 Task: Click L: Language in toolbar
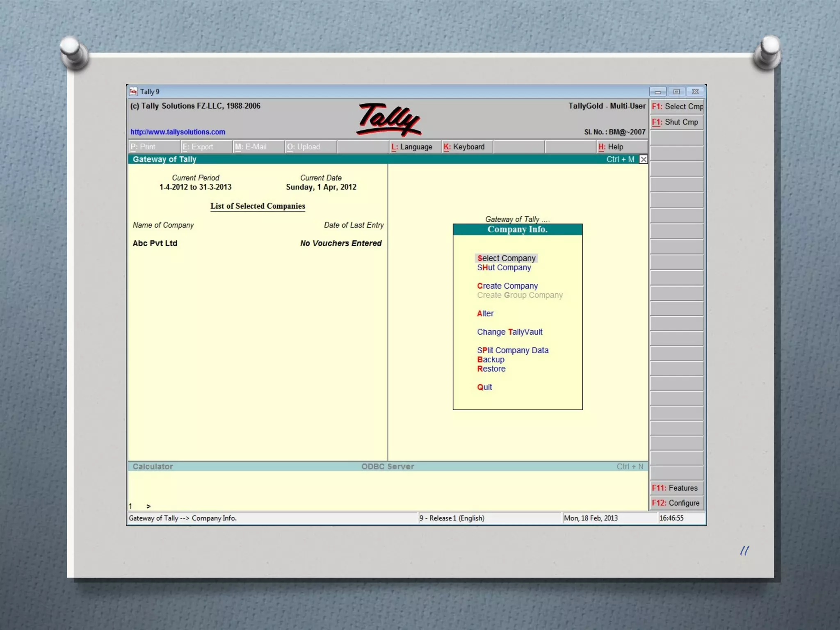click(x=412, y=147)
